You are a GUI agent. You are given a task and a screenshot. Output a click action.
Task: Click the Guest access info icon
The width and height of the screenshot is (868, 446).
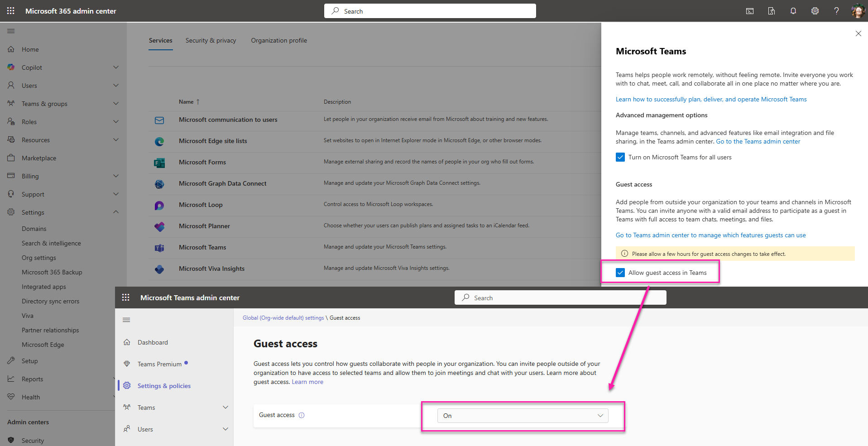coord(302,415)
